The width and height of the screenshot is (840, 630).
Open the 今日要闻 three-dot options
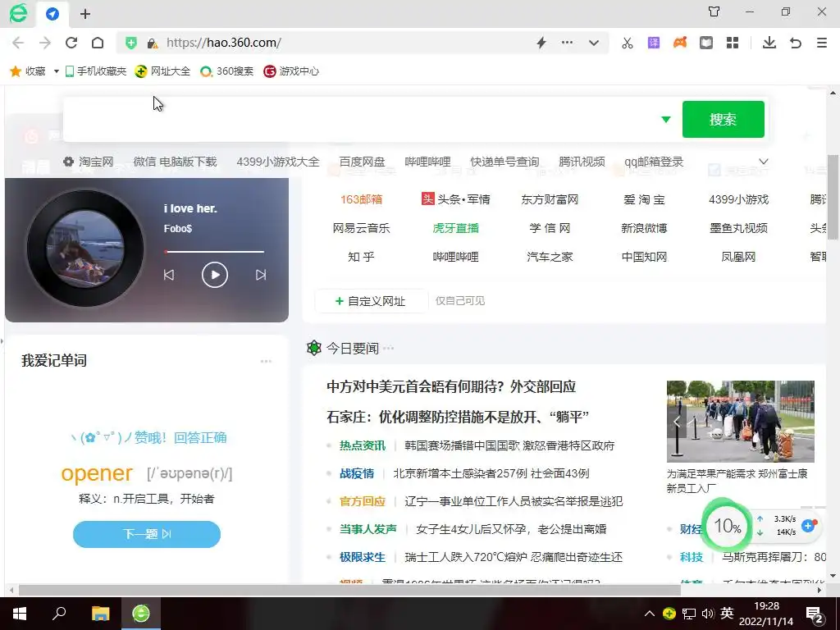pos(388,348)
